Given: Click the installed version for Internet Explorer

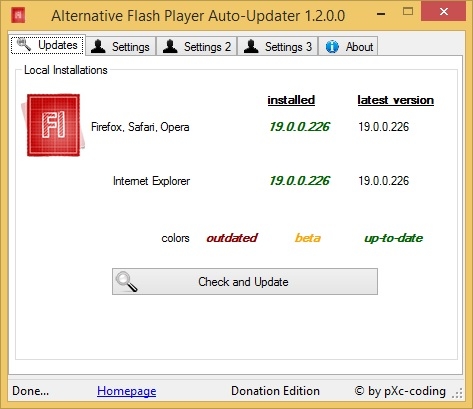Looking at the screenshot, I should (299, 181).
